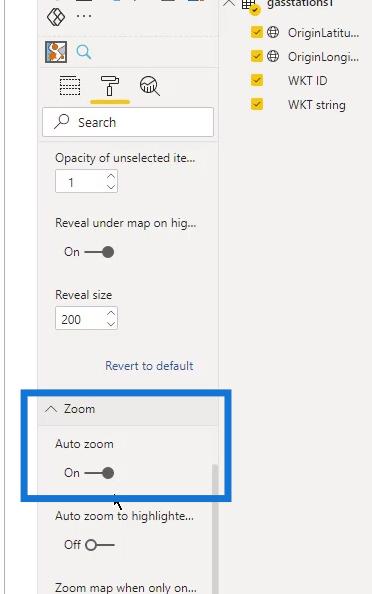Screen dimensions: 372x594
Task: Decrease Opacity of unselected items value
Action: click(111, 187)
